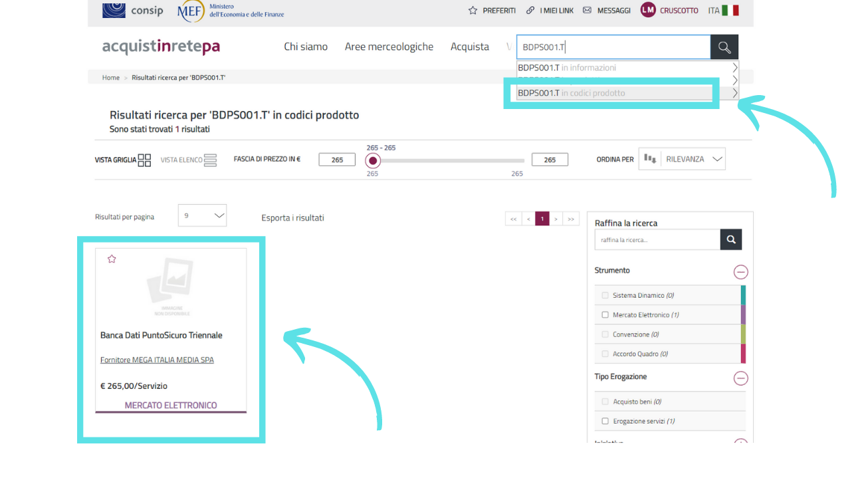Open Preferiti star link
Screen dimensions: 868x480
(x=492, y=11)
